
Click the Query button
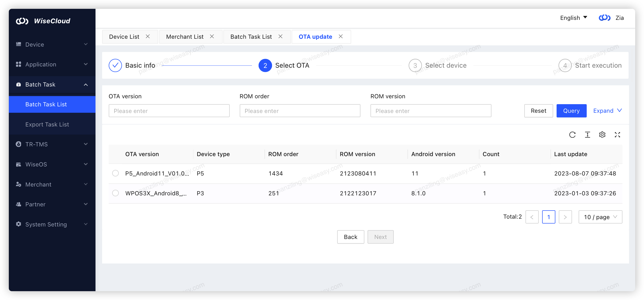tap(571, 111)
